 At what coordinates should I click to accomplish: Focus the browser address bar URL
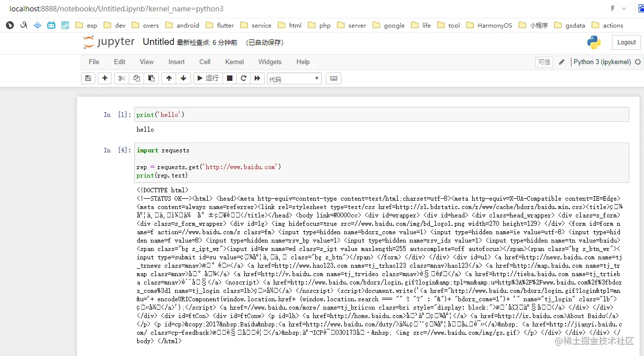(116, 9)
